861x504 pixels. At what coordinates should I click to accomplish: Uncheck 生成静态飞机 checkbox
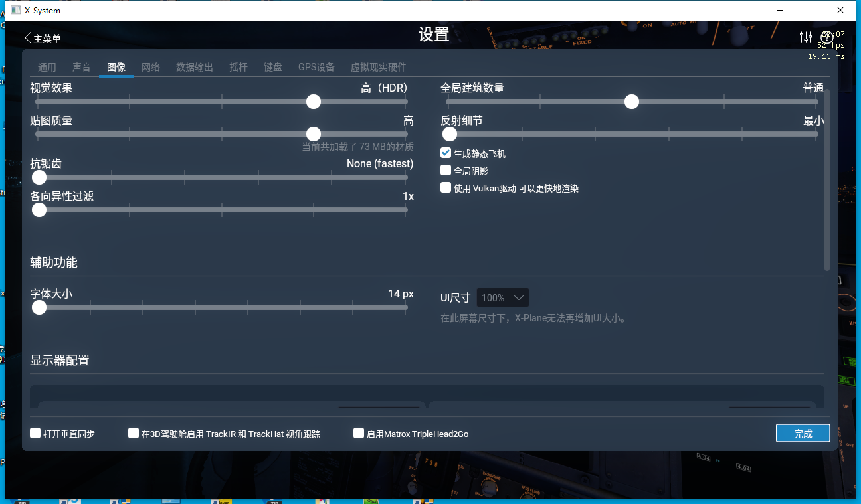click(x=446, y=153)
